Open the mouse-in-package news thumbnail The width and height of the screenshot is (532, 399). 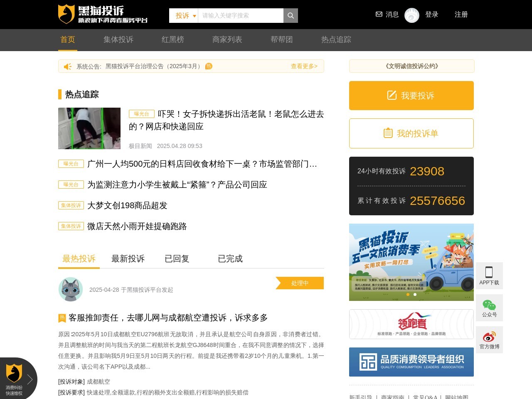(x=89, y=128)
